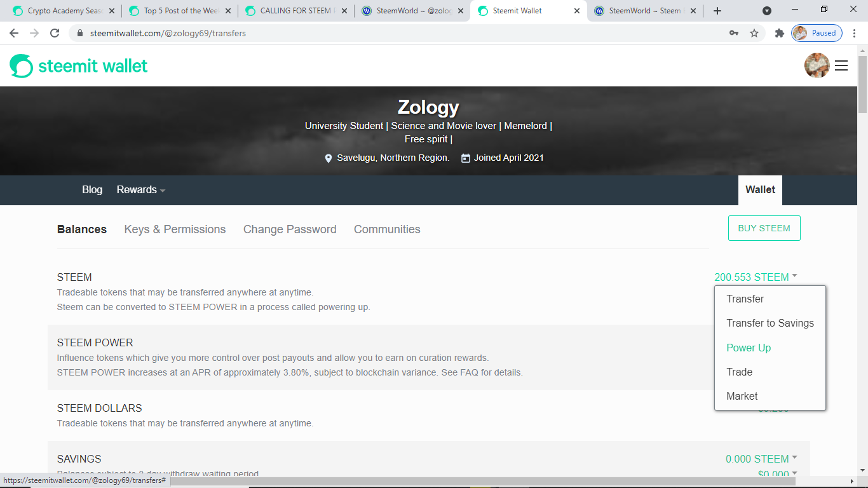
Task: Open a new browser tab
Action: coord(717,11)
